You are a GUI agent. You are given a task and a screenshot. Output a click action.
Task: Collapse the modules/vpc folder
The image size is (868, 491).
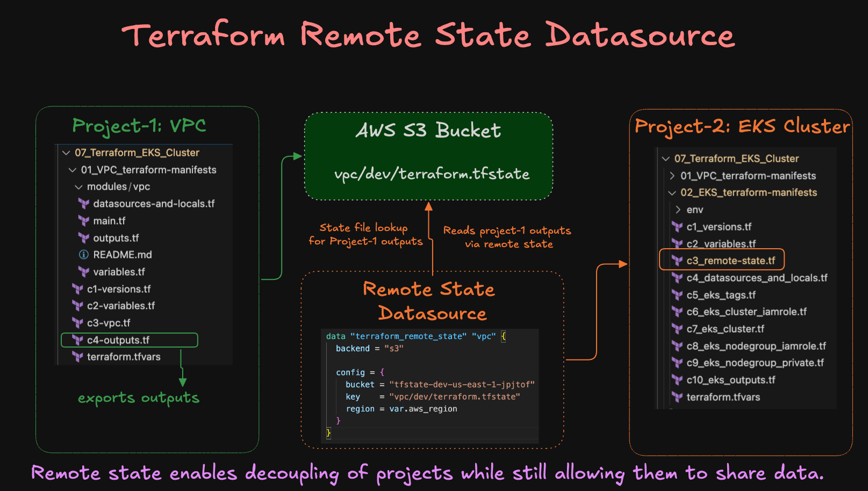(78, 186)
